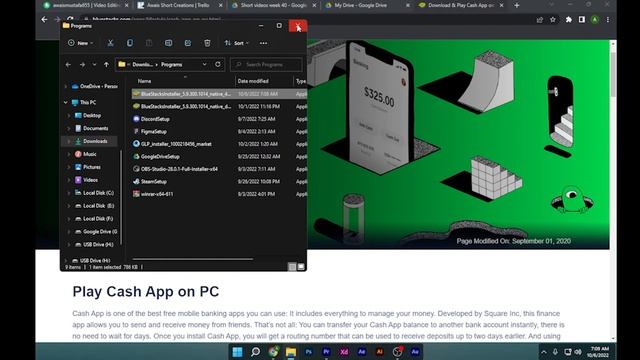Image resolution: width=640 pixels, height=360 pixels.
Task: Open Photoshop from the taskbar
Action: (309, 351)
